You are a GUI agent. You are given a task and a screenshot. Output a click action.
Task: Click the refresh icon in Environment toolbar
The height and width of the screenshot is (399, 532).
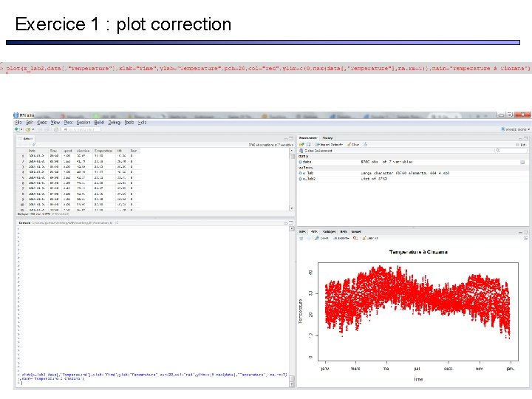click(366, 145)
